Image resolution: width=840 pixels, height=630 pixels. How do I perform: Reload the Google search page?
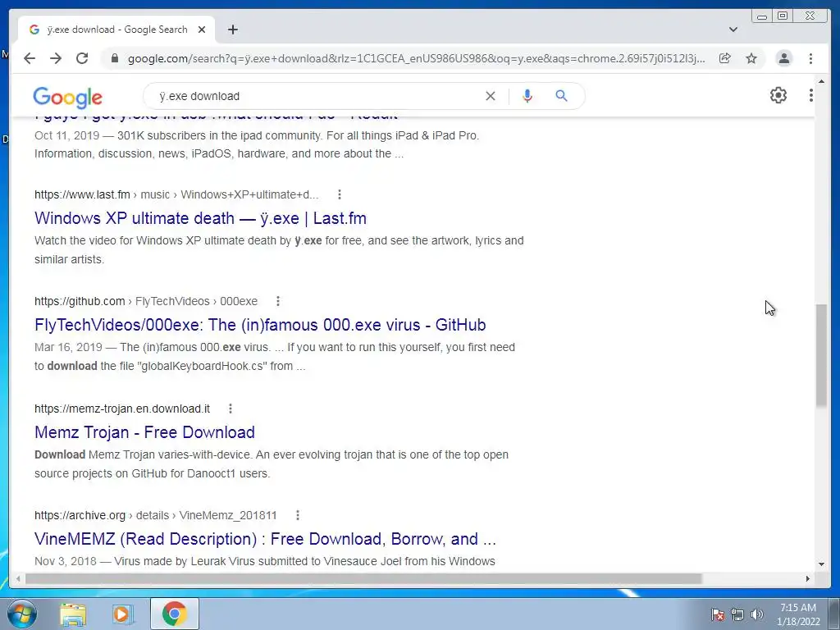(x=82, y=58)
